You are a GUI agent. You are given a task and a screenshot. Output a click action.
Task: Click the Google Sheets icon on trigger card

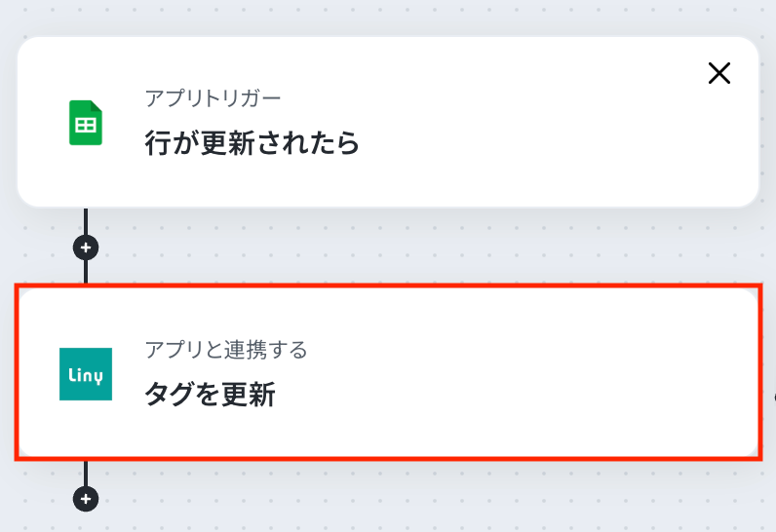[86, 123]
